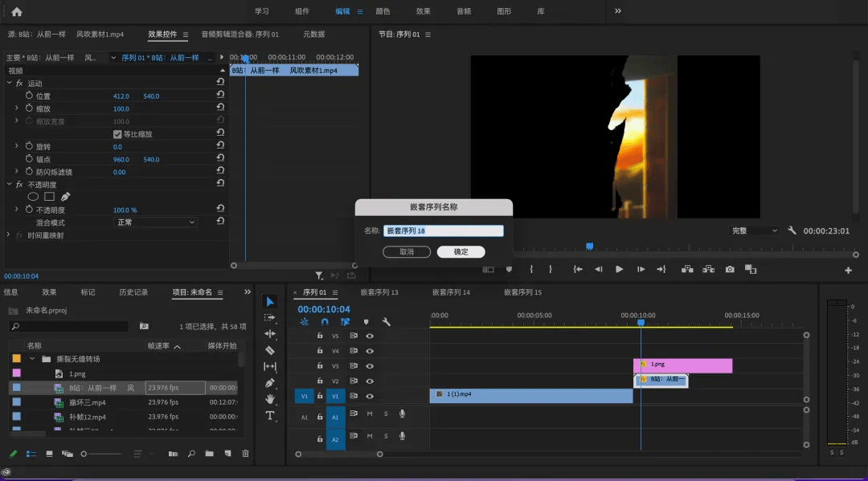
Task: Switch to the 颜色 workspace
Action: pyautogui.click(x=383, y=11)
